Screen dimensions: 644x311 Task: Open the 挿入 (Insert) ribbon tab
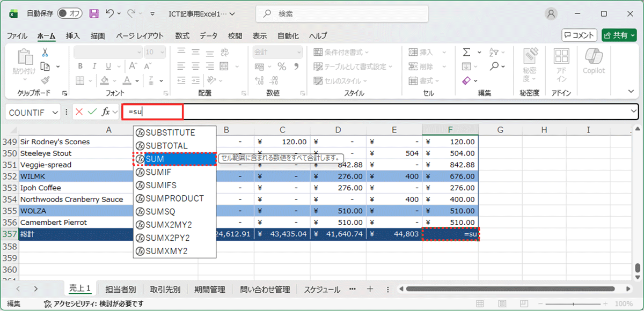pos(73,36)
